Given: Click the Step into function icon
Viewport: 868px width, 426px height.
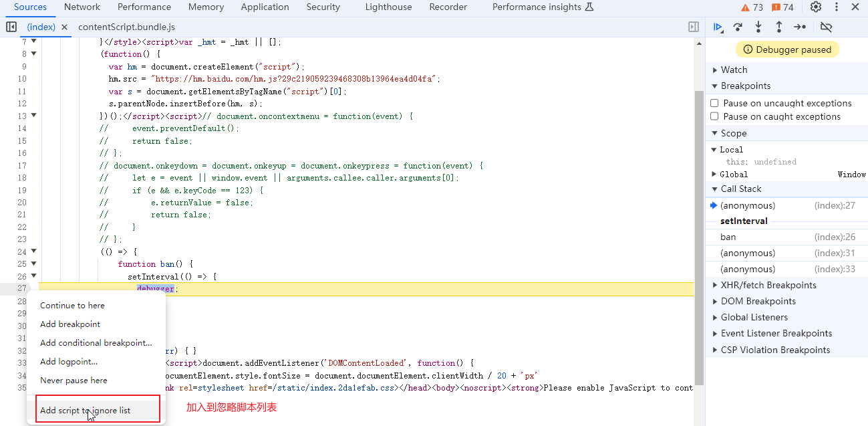Looking at the screenshot, I should pos(758,27).
